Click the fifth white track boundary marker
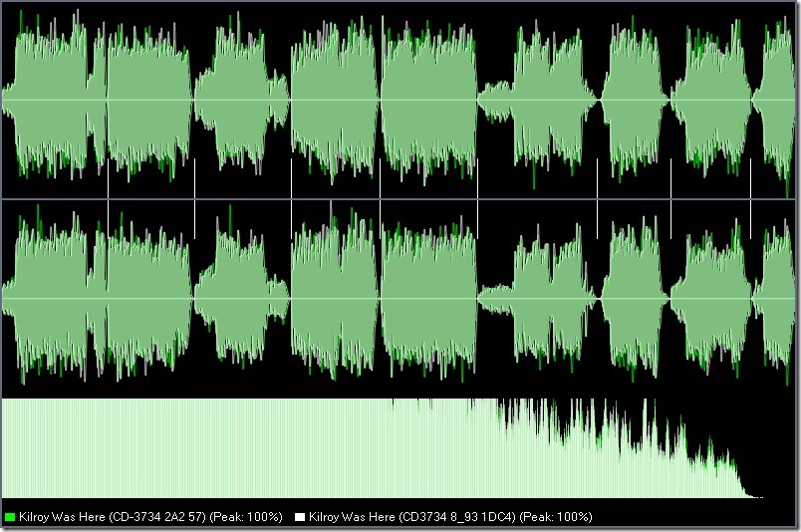801x532 pixels. coord(477,198)
